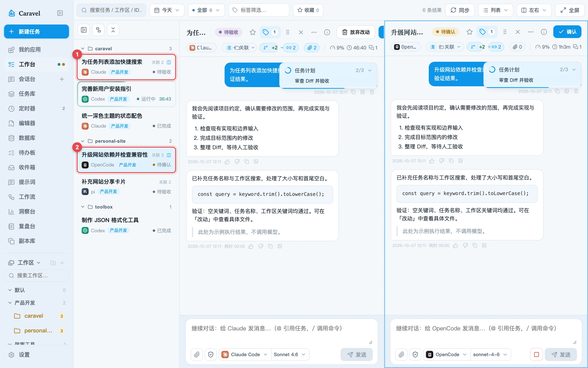Attach file in Claude message box
The image size is (588, 368).
197,354
